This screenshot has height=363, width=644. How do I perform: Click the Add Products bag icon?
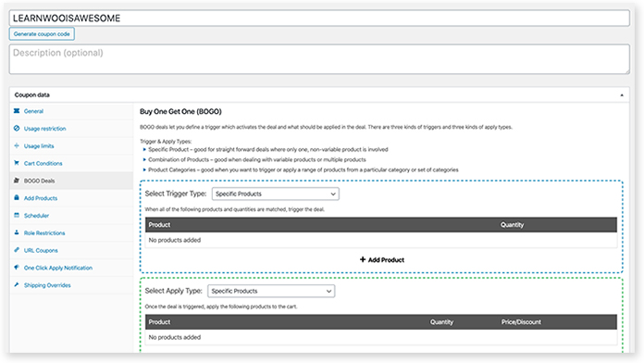(x=17, y=198)
